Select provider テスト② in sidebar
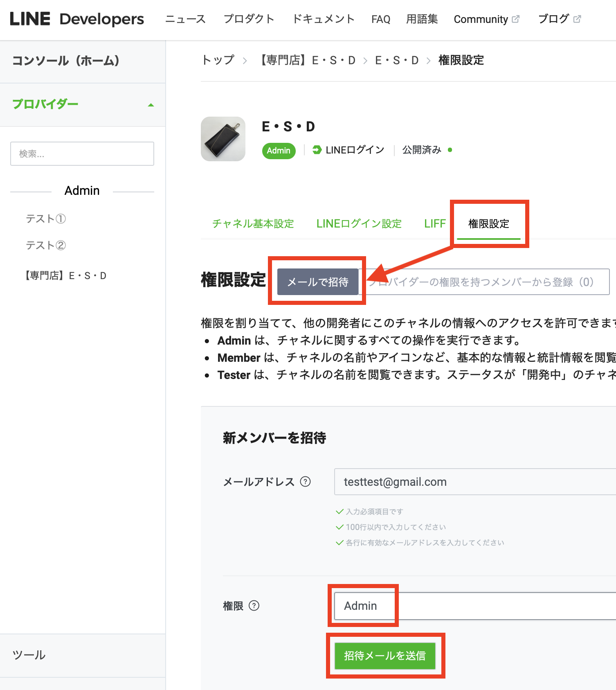This screenshot has width=616, height=690. tap(46, 246)
